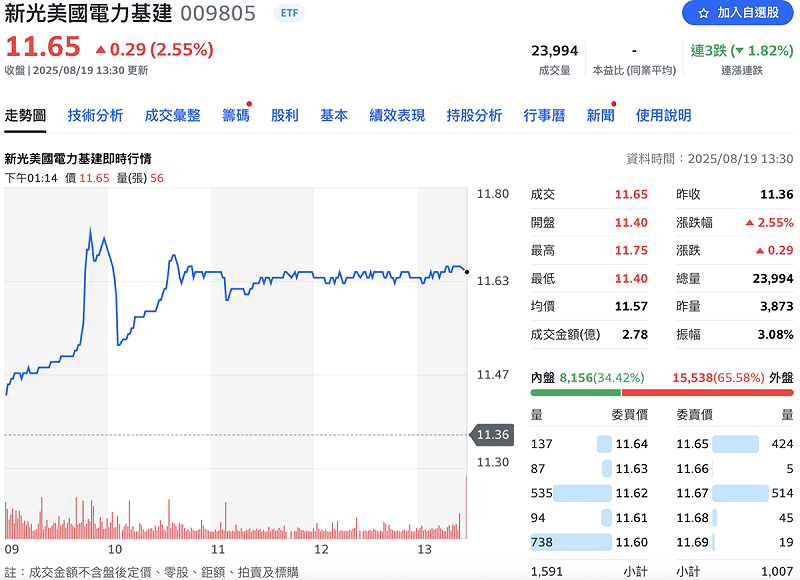Switch to the 績效表現 tab

(x=397, y=116)
